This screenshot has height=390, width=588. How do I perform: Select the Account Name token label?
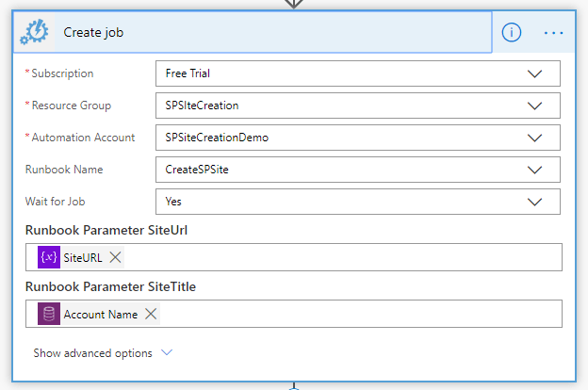pyautogui.click(x=101, y=314)
